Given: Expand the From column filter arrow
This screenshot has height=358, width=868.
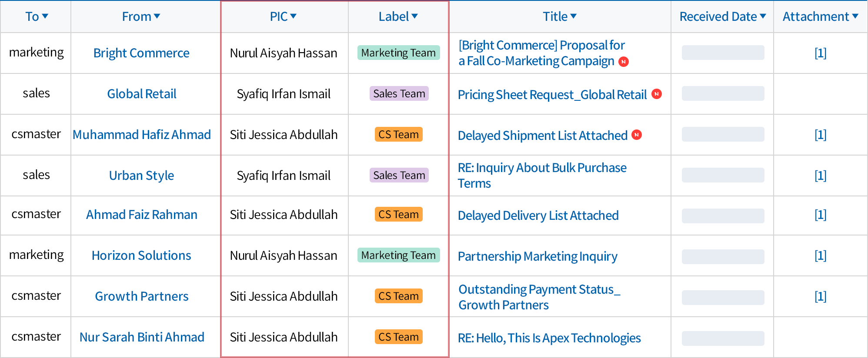Looking at the screenshot, I should pyautogui.click(x=157, y=17).
